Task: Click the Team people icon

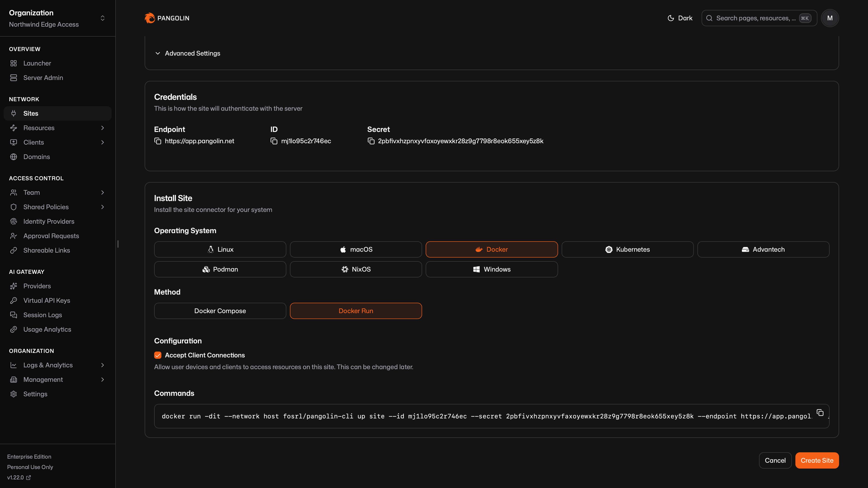Action: 14,193
